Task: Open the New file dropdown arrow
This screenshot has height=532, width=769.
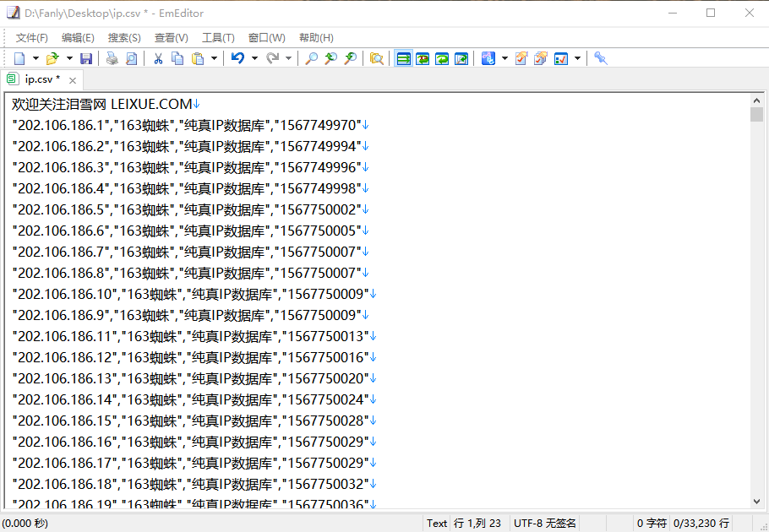Action: 35,58
